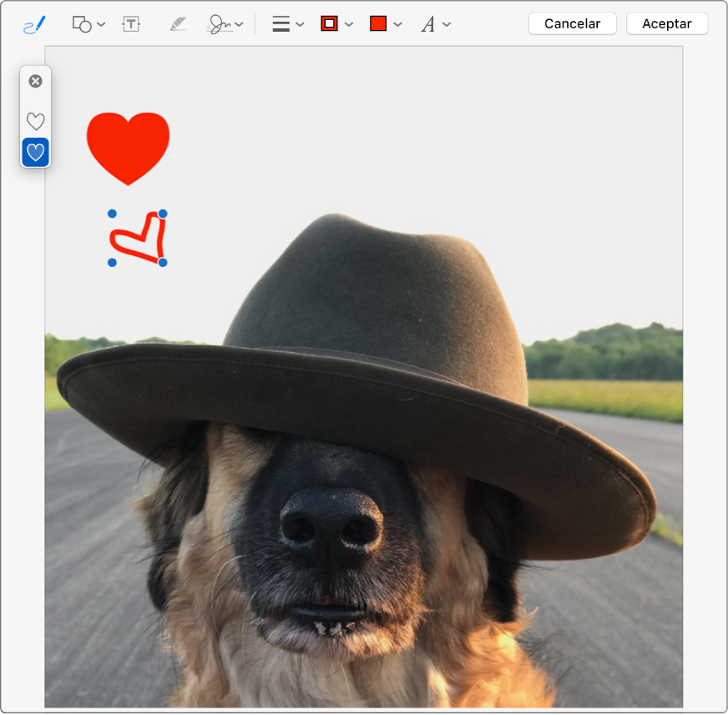Open the Shape Style dropdown chevron
Viewport: 728px width, 715px height.
[300, 23]
